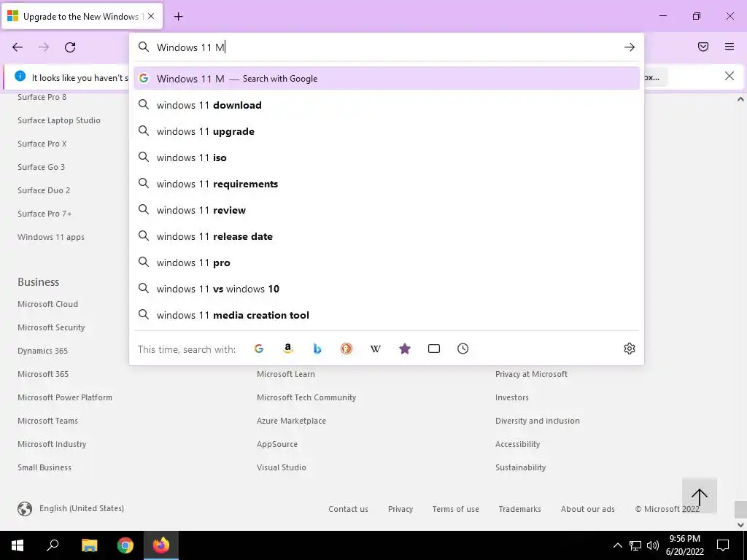Screen dimensions: 747x560
Task: Search this time with DuckDuckGo icon
Action: (347, 349)
